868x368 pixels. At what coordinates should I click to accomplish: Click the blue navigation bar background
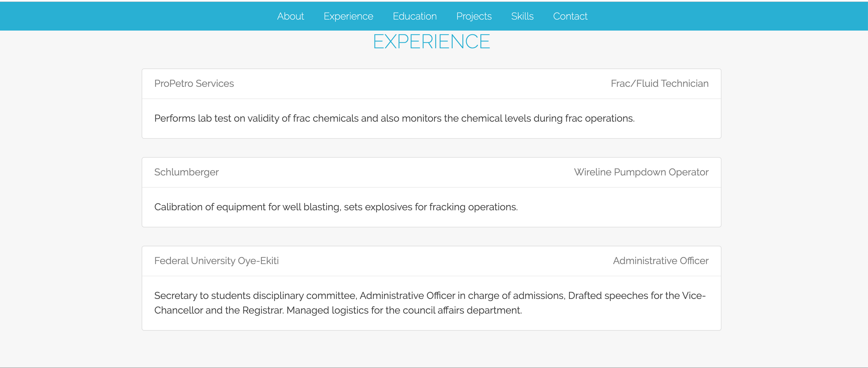point(135,16)
